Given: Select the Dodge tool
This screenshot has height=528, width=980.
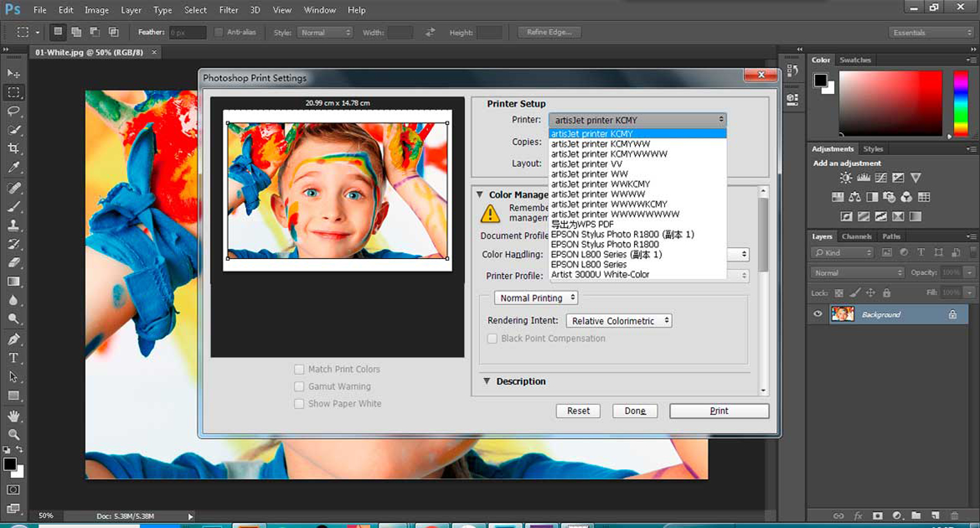Looking at the screenshot, I should (x=13, y=319).
